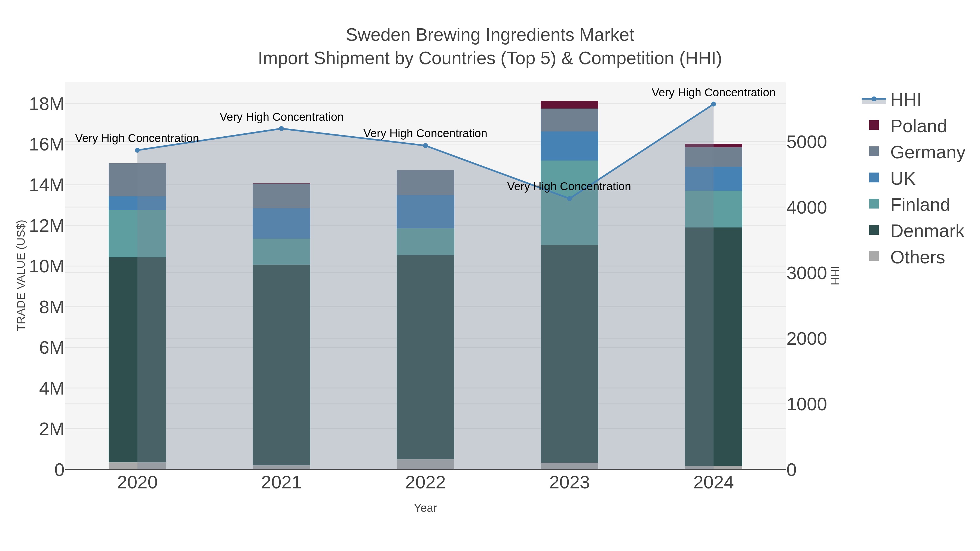Image resolution: width=980 pixels, height=551 pixels.
Task: Click the 18M trade value axis tick
Action: point(46,104)
